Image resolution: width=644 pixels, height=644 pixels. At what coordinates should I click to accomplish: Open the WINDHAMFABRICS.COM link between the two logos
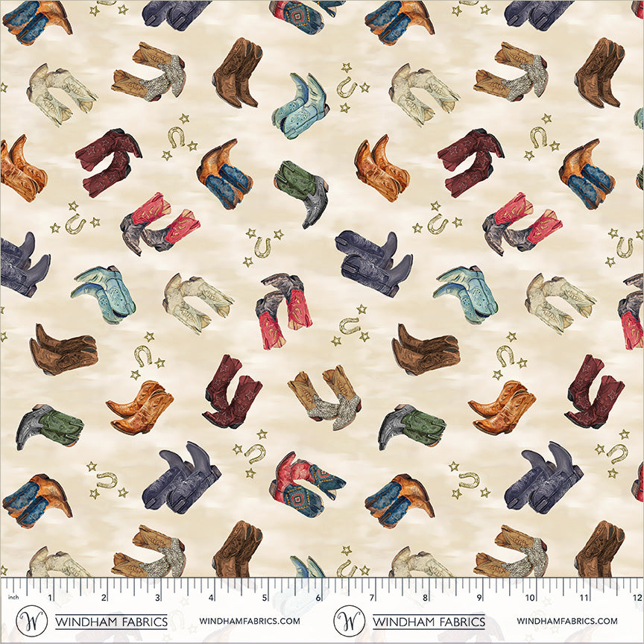click(x=250, y=621)
